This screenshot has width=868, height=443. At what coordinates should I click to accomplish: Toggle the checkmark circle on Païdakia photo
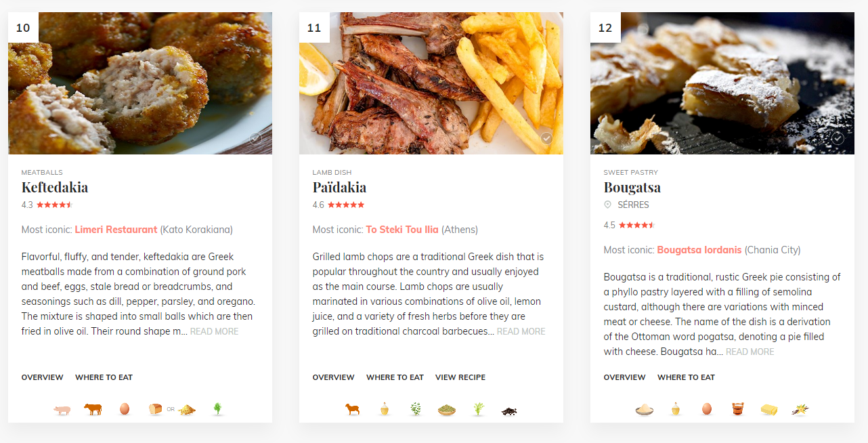546,138
